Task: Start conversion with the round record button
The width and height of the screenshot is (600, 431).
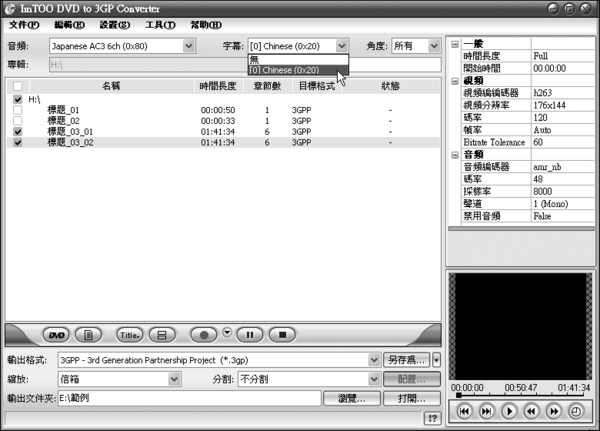Action: [x=204, y=335]
